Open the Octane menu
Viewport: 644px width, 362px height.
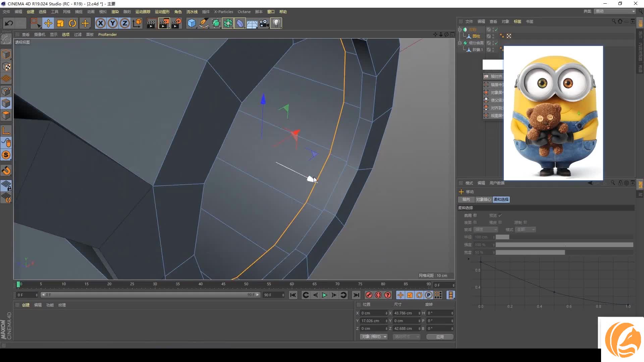pos(244,12)
